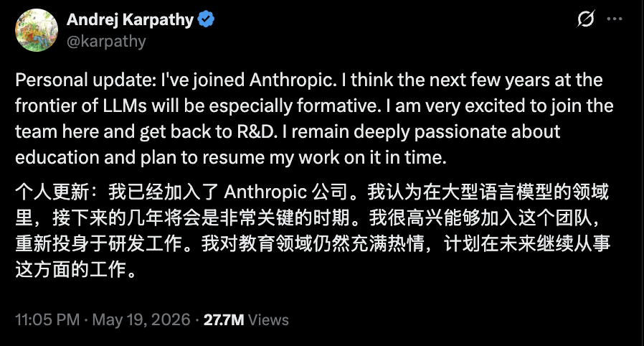Click the word 'formative' in the tweet
This screenshot has width=644, height=346.
coord(337,106)
